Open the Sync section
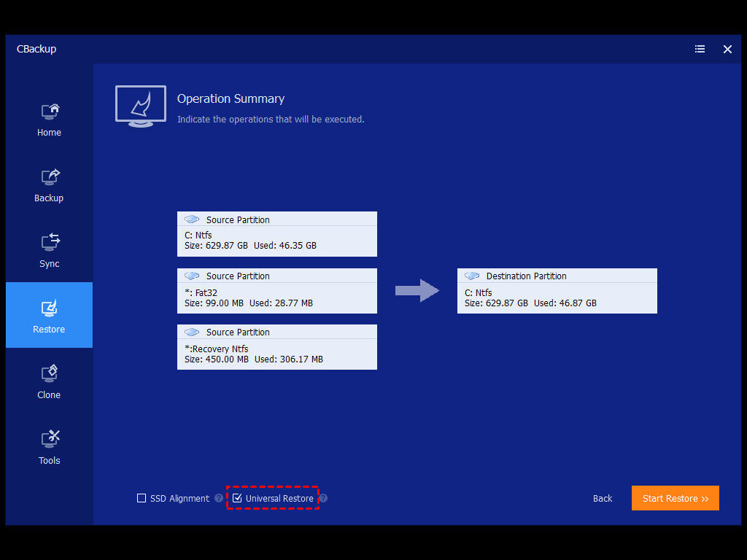Image resolution: width=747 pixels, height=560 pixels. pyautogui.click(x=49, y=252)
